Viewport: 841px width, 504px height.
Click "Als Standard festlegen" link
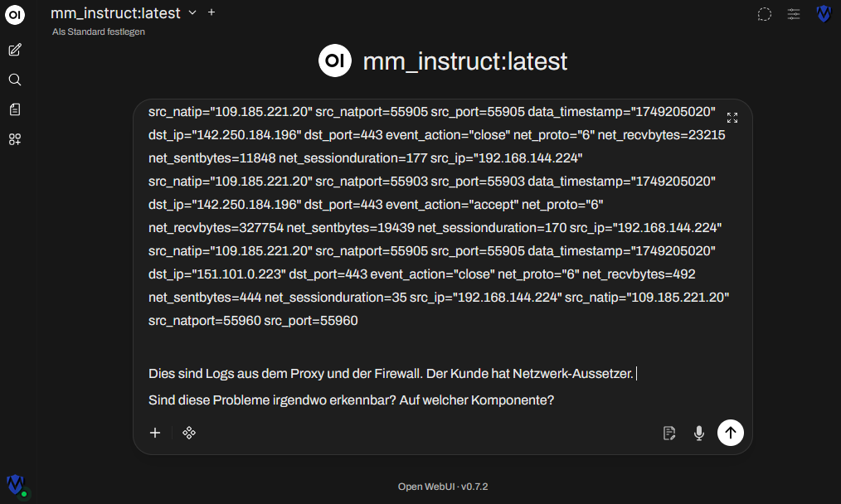pyautogui.click(x=99, y=31)
